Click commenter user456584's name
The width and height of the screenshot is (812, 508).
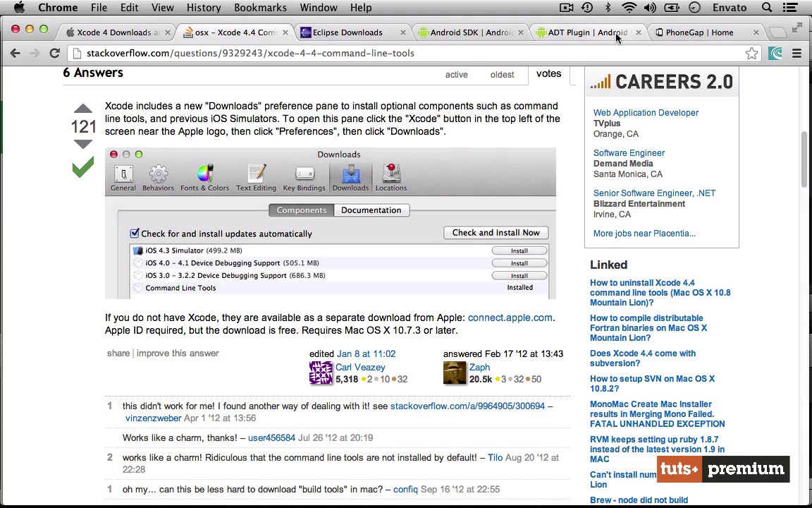(x=271, y=437)
